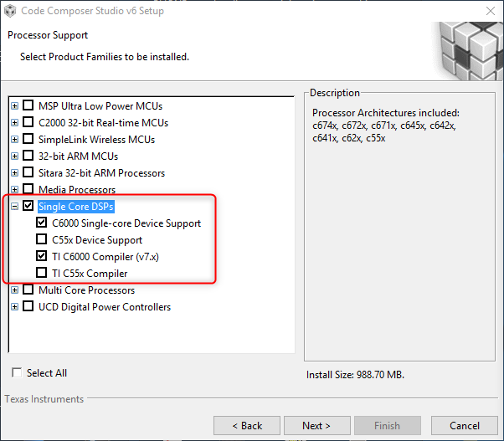Expand the Multi Core Processors node
Viewport: 504px width, 441px height.
point(14,290)
